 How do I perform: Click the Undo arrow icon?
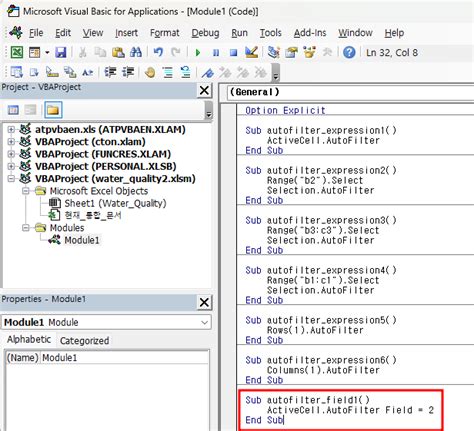(158, 52)
